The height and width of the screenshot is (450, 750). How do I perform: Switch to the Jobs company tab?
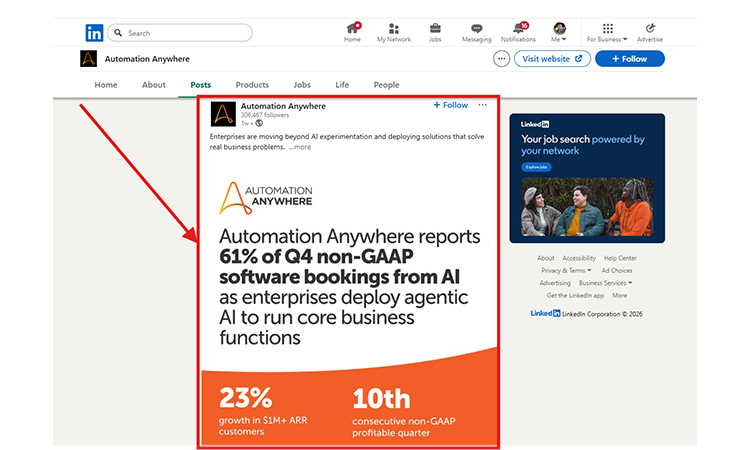[302, 85]
